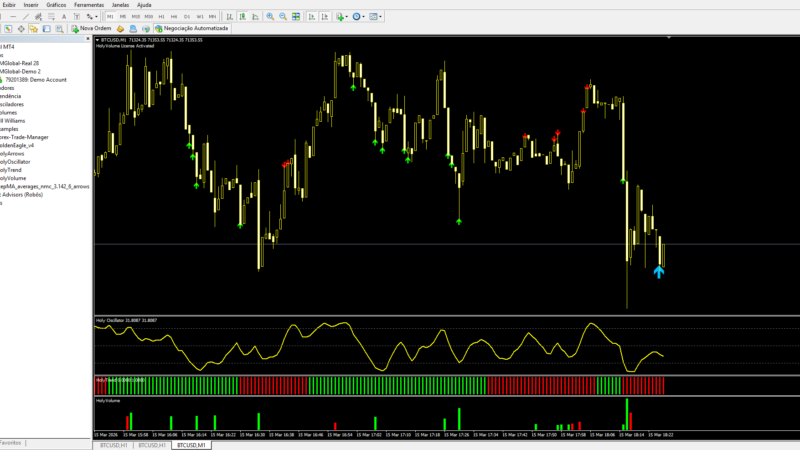
Task: Select the Bill Williams folder in Navigator
Action: [x=13, y=121]
